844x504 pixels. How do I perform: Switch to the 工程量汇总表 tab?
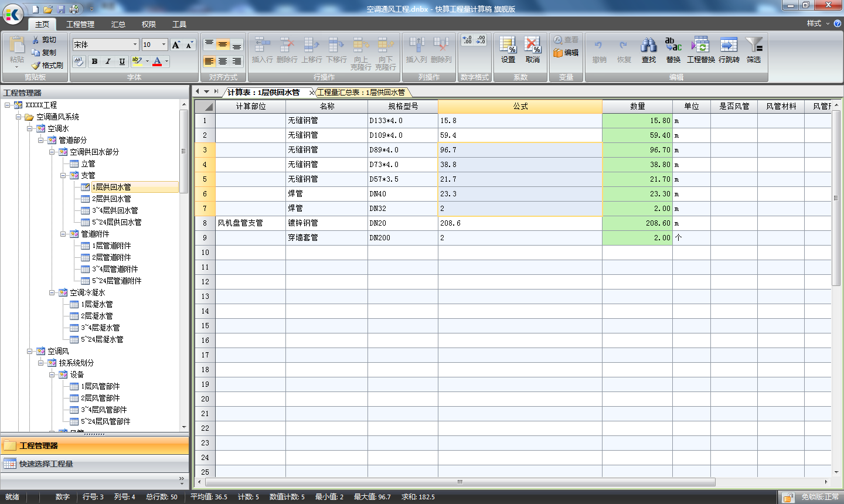coord(360,92)
